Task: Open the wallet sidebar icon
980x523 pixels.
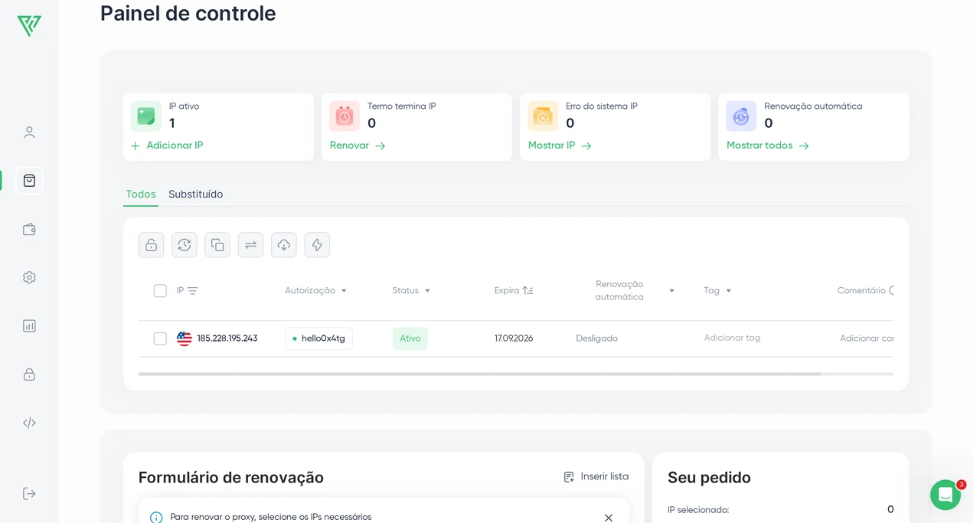Action: (29, 229)
